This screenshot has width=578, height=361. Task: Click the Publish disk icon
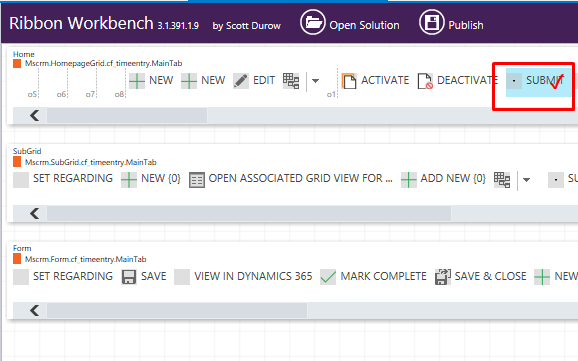point(432,22)
